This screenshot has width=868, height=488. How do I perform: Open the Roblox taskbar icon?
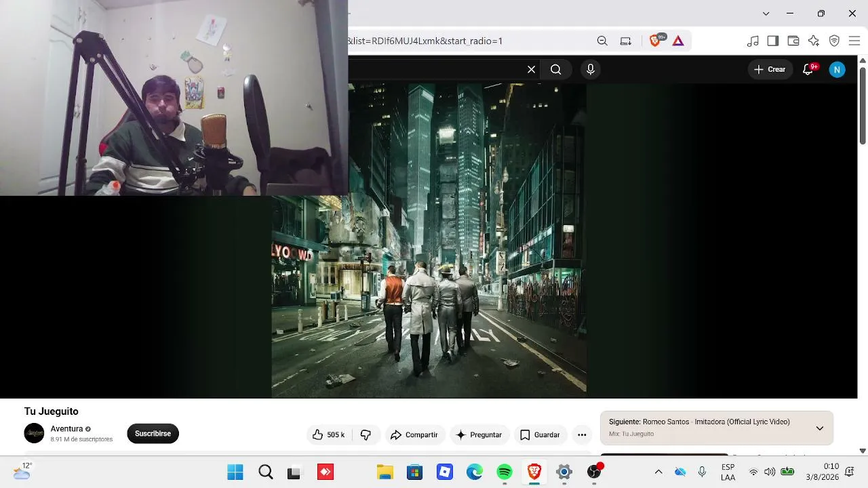point(445,472)
